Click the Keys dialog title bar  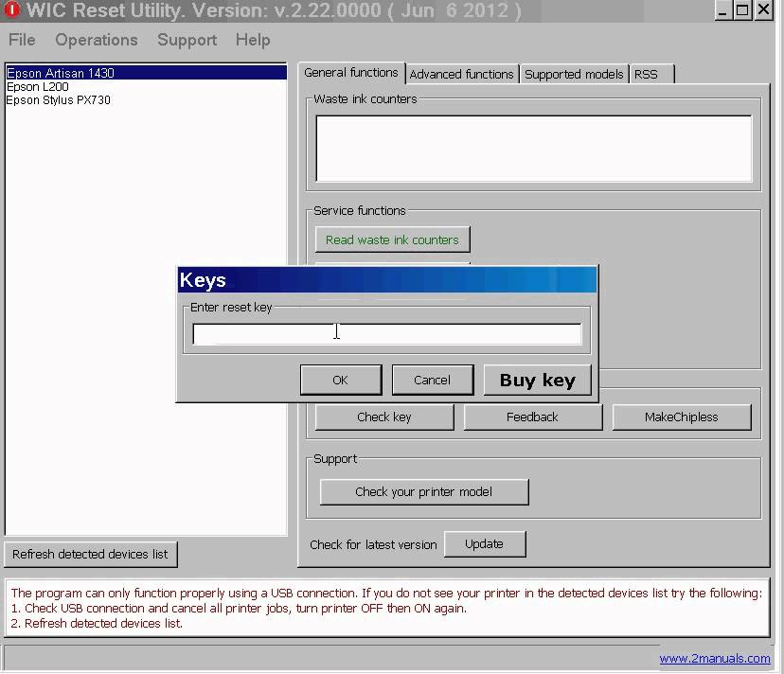pos(387,280)
